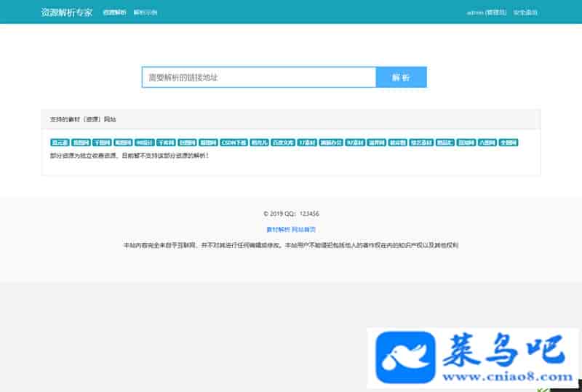Click the 资源解析专家 site title
This screenshot has width=582, height=392.
(67, 12)
